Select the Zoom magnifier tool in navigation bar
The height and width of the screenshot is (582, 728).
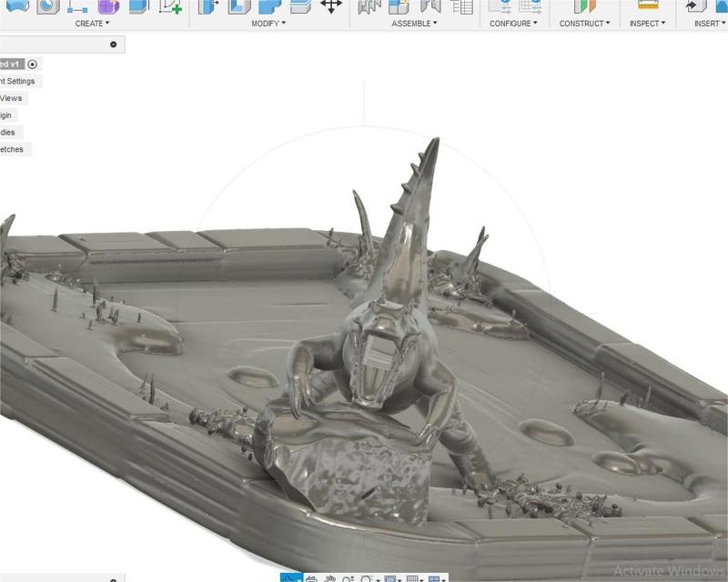(349, 578)
